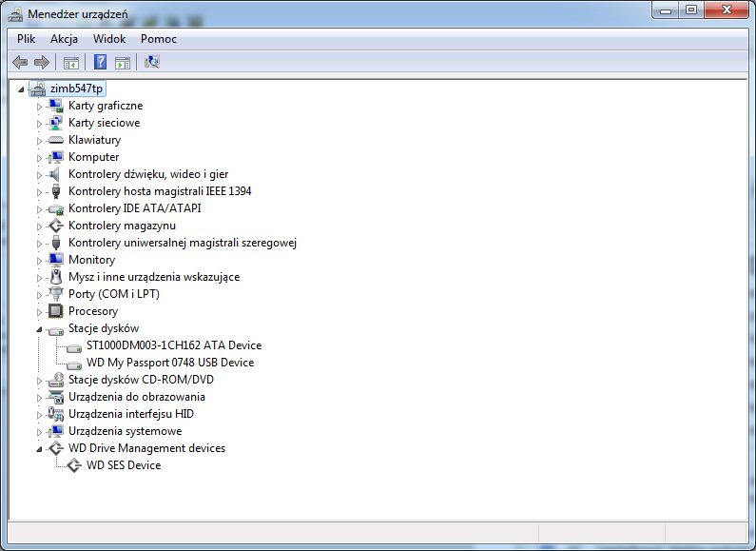Click the WD SES Device icon
This screenshot has width=756, height=551.
point(74,465)
